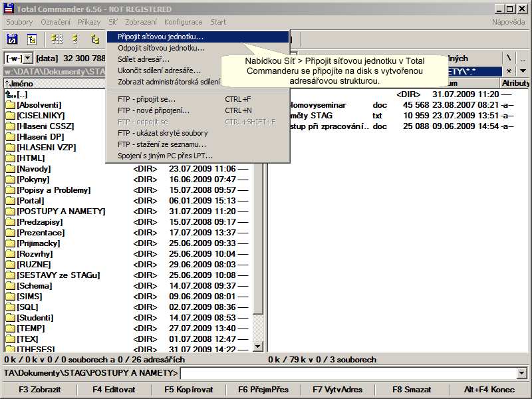Select the RUZNE folder icon
This screenshot has height=399, width=532.
coord(11,265)
